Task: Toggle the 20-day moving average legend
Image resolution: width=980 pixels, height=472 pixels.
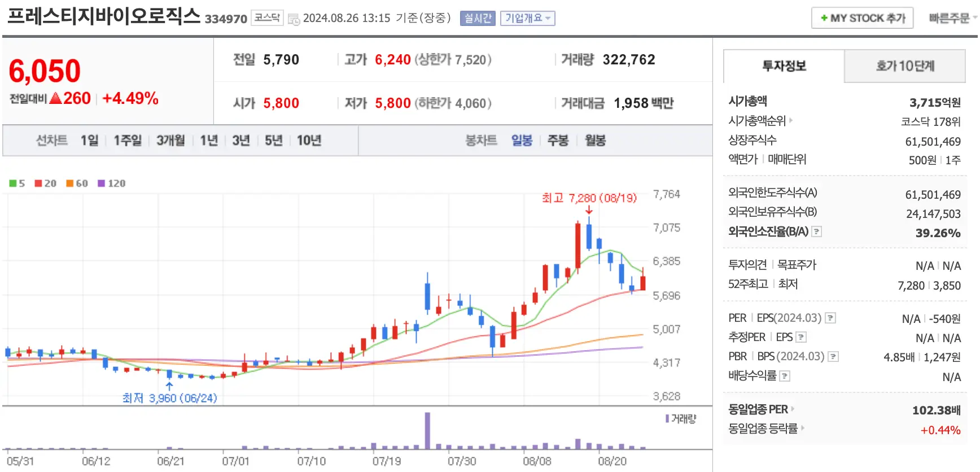Action: point(46,183)
